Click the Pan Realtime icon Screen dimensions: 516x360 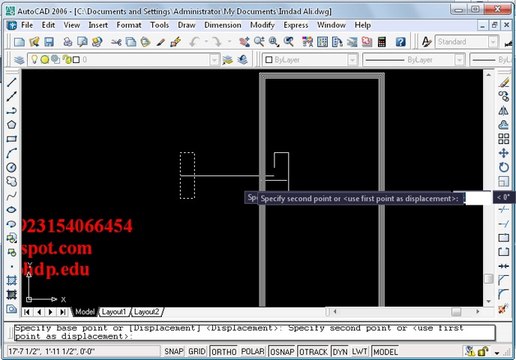(244, 42)
